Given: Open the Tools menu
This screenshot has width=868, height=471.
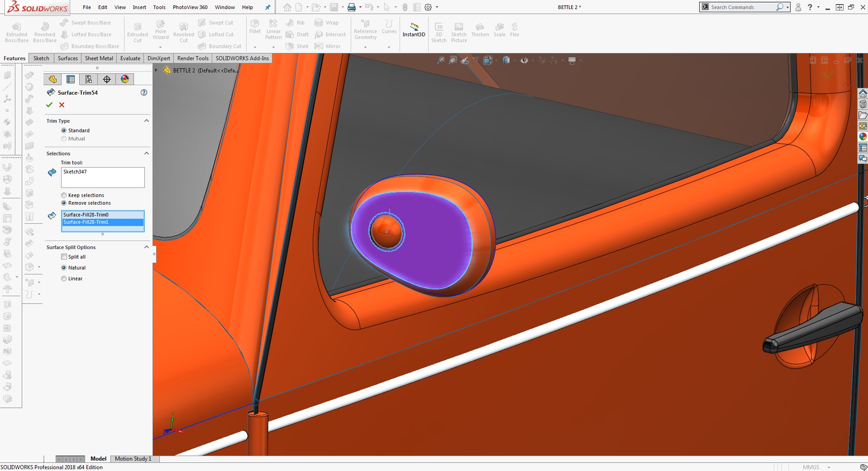Looking at the screenshot, I should [159, 7].
